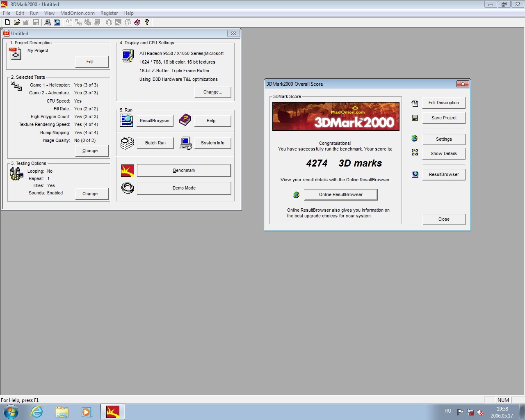The height and width of the screenshot is (420, 525).
Task: Click the New project toolbar icon
Action: [7, 22]
